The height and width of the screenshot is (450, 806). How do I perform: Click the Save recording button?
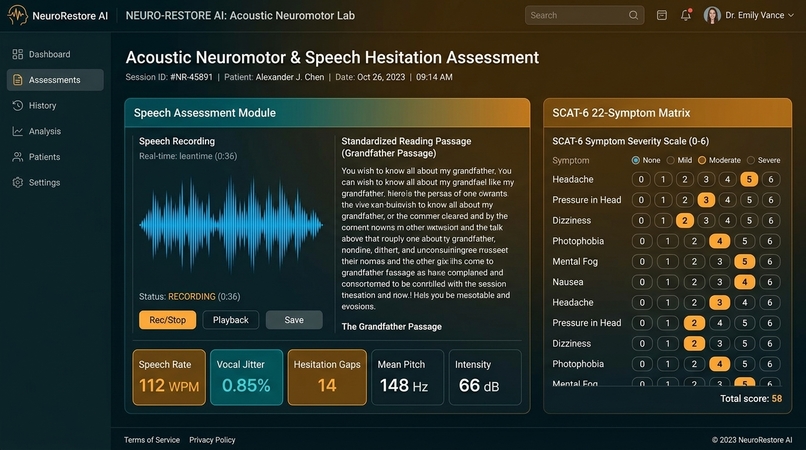294,320
